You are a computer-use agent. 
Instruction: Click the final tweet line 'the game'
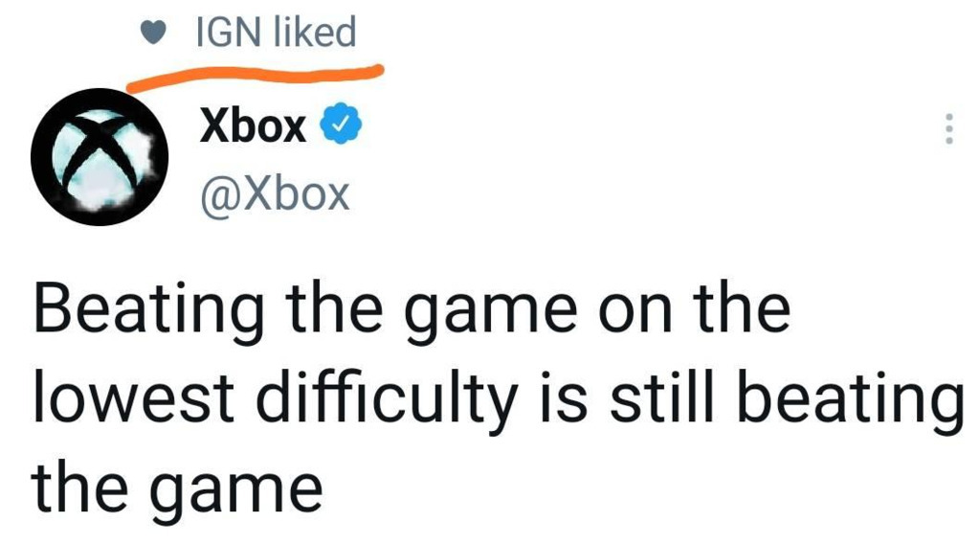point(179,486)
